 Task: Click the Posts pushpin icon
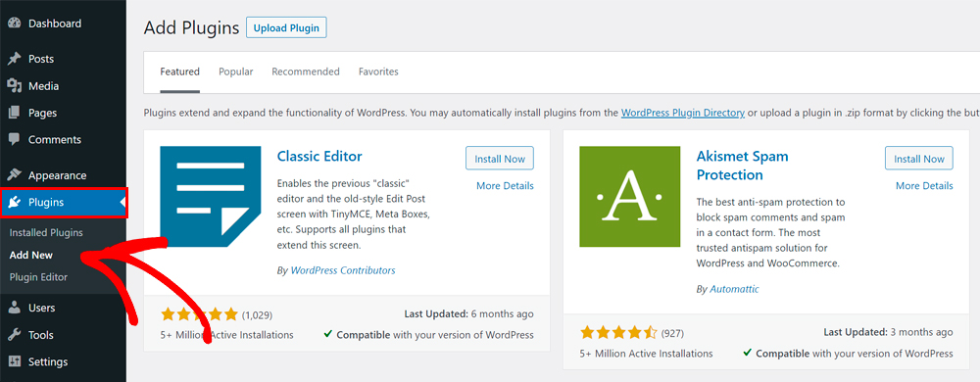[15, 59]
